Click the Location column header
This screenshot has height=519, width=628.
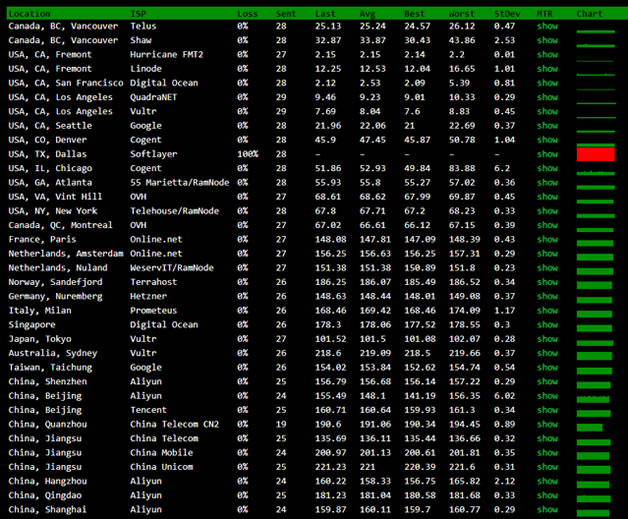point(29,14)
